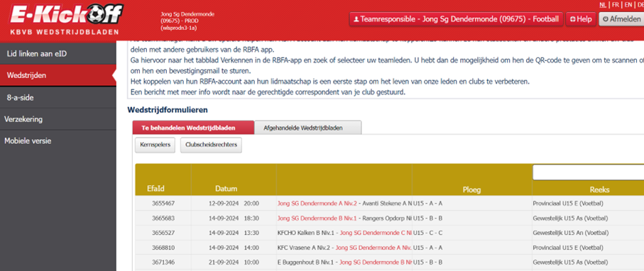Switch to Afgehandelde Wedstrijdbladen tab
The height and width of the screenshot is (271, 644).
[x=308, y=128]
